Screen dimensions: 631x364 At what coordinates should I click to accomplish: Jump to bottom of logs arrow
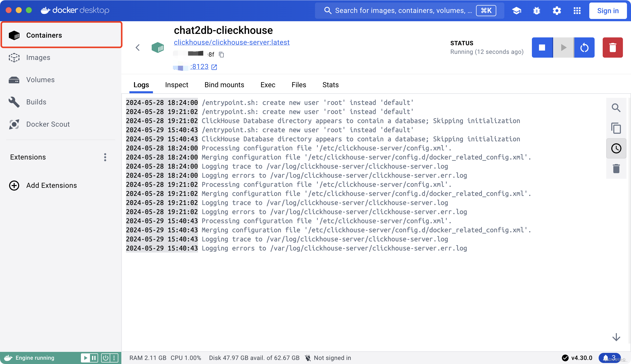click(x=616, y=337)
